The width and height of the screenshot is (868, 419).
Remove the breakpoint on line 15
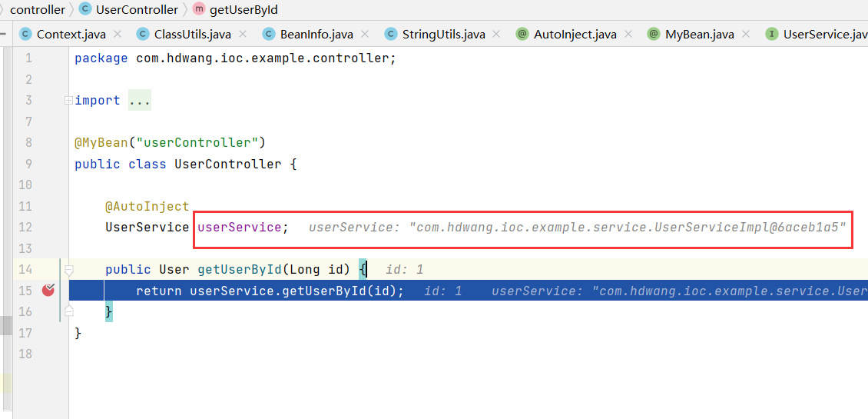point(48,290)
